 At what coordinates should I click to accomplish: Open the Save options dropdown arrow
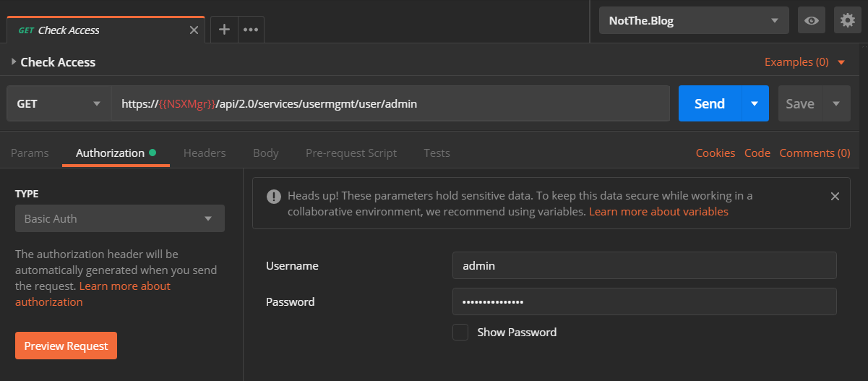click(x=836, y=104)
